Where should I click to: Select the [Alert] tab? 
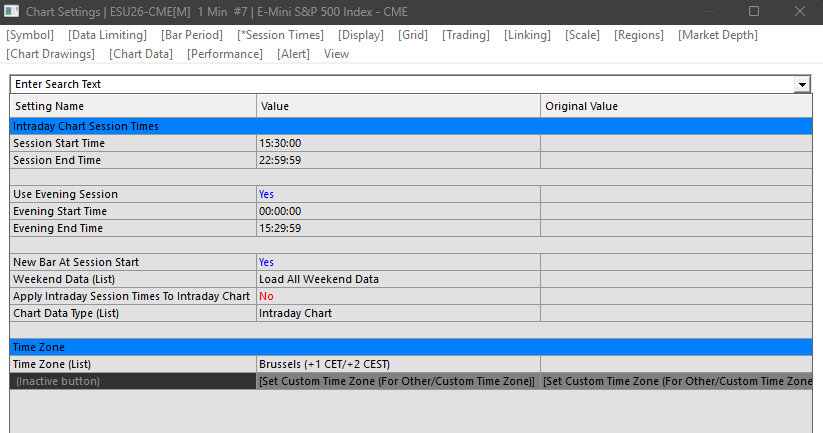tap(293, 54)
